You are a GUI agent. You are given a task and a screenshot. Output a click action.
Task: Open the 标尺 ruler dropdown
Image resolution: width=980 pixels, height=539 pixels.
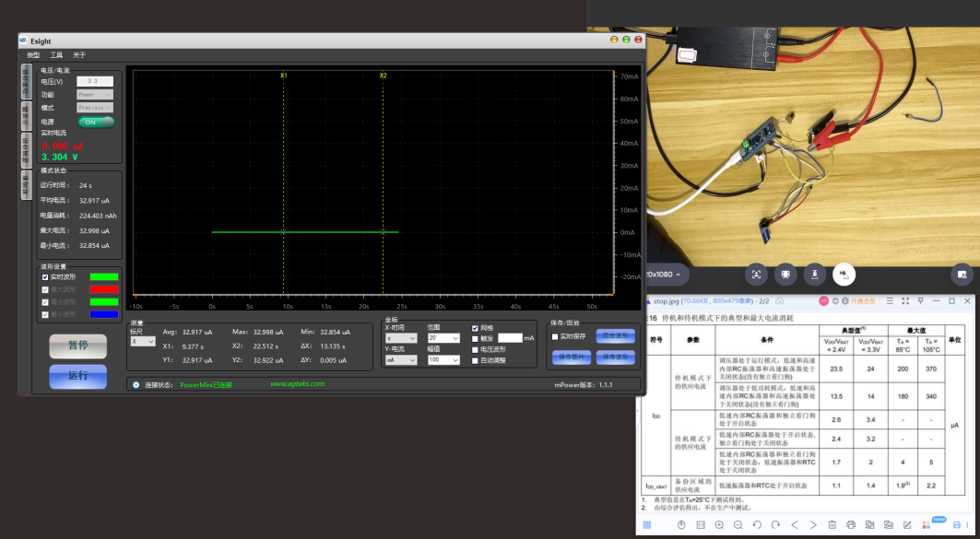tap(142, 341)
